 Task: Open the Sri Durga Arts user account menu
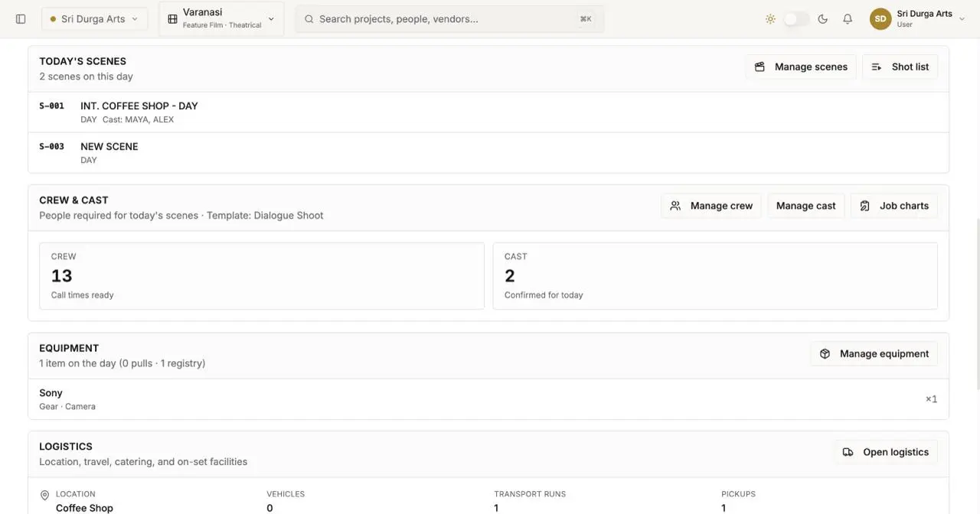tap(916, 19)
